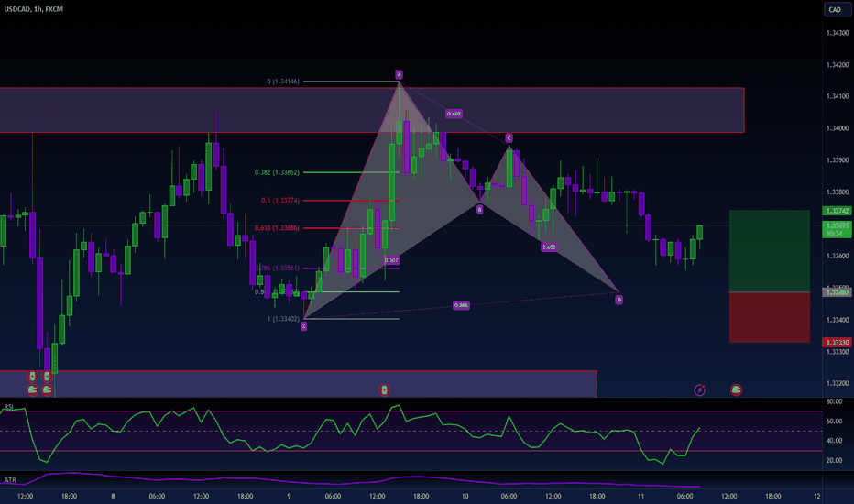
Task: Click the day 8 label on the time axis
Action: coord(113,497)
